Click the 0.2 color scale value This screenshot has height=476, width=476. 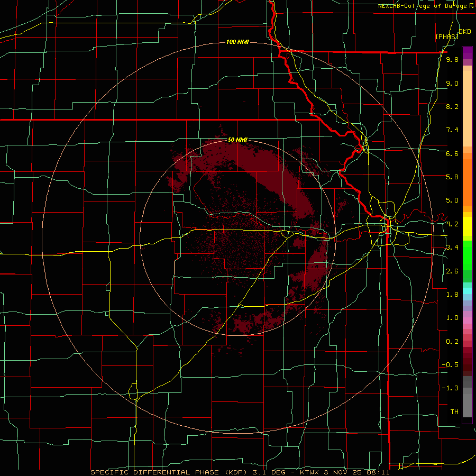[x=452, y=342]
